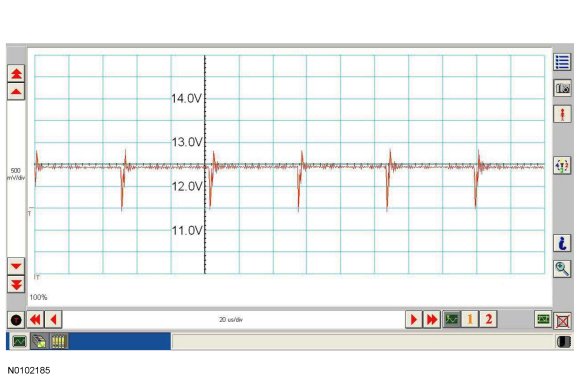This screenshot has height=380, width=580.
Task: Click the magnifying glass zoom icon
Action: point(562,269)
